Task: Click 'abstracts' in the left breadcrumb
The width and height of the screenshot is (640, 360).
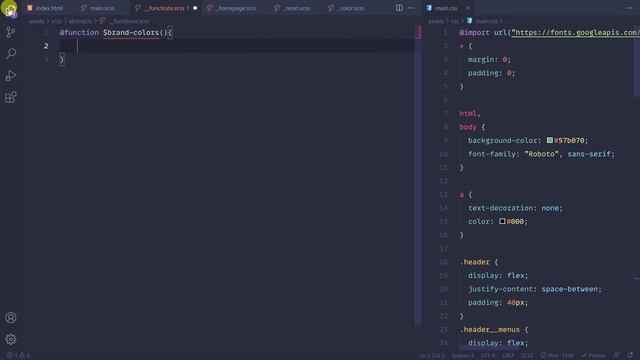Action: [x=80, y=21]
